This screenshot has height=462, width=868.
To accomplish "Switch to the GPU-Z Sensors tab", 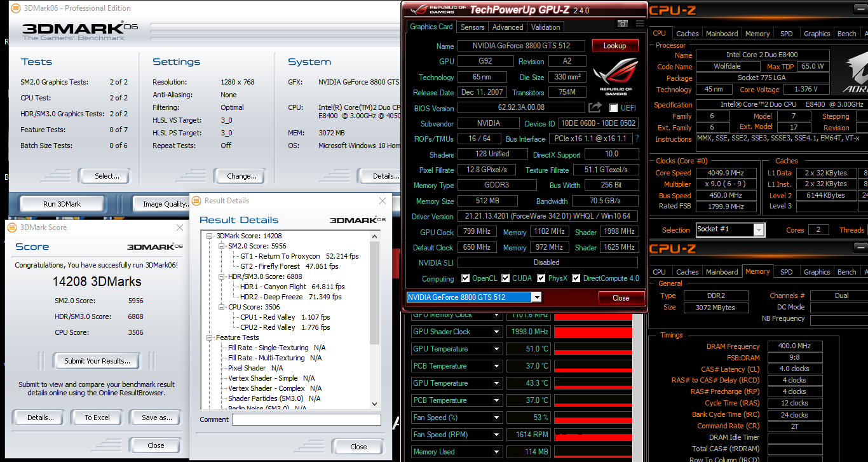I will point(472,27).
